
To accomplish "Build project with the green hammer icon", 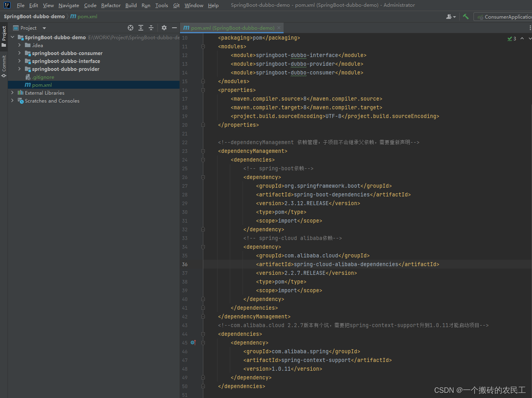I will tap(466, 17).
